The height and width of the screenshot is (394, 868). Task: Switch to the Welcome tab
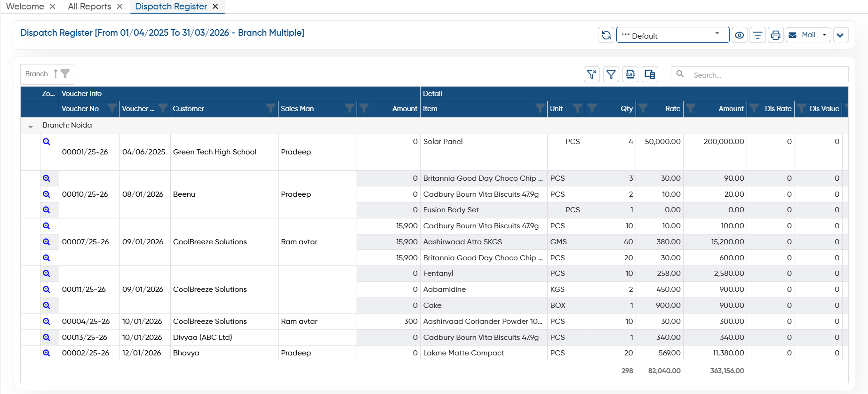coord(25,7)
